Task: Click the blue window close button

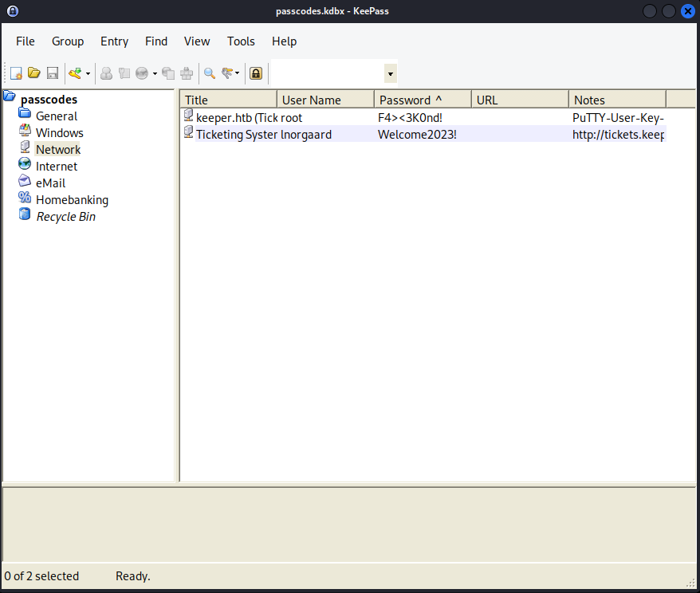Action: pos(687,11)
